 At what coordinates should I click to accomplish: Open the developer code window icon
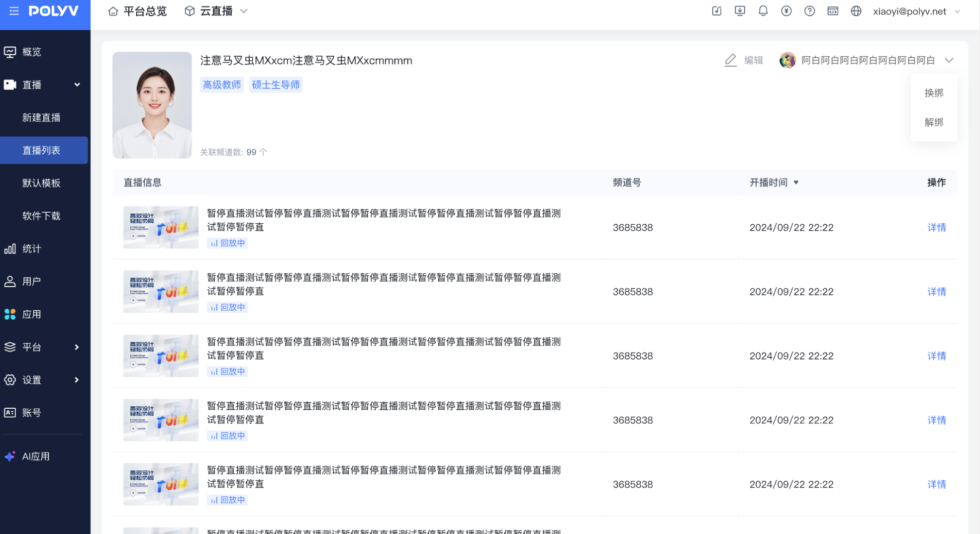point(833,11)
